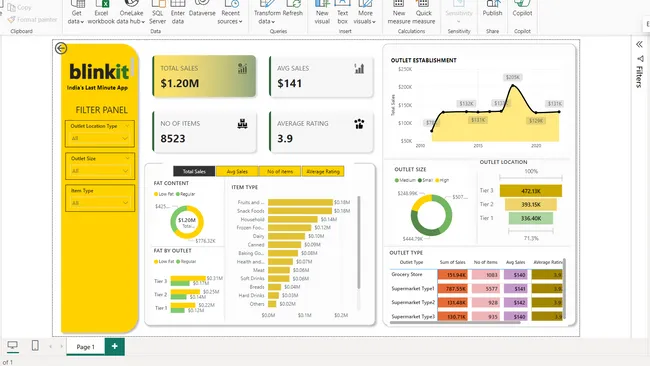Click the Tier 2 funnel bar 393.15K
650x366 pixels.
point(531,204)
